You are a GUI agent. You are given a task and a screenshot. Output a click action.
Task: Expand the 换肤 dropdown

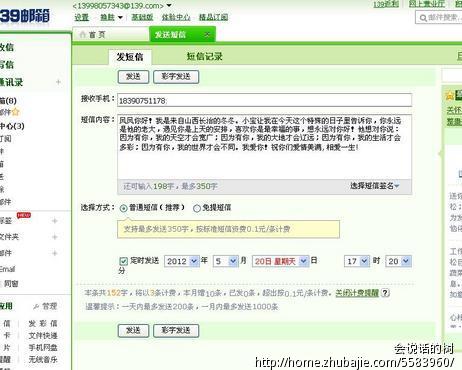click(120, 17)
